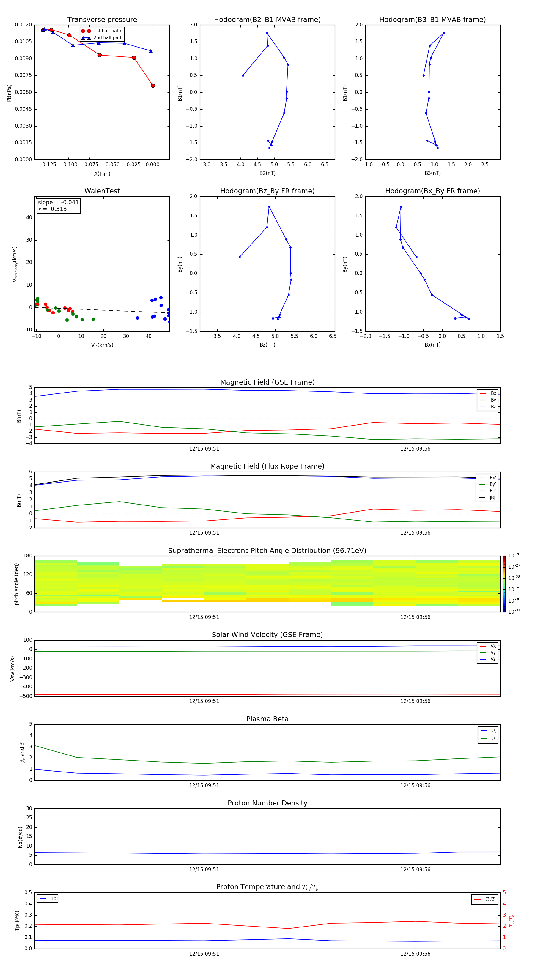535x980 pixels.
Task: Click the By legend entry in GSE magnetic field
Action: coord(488,400)
